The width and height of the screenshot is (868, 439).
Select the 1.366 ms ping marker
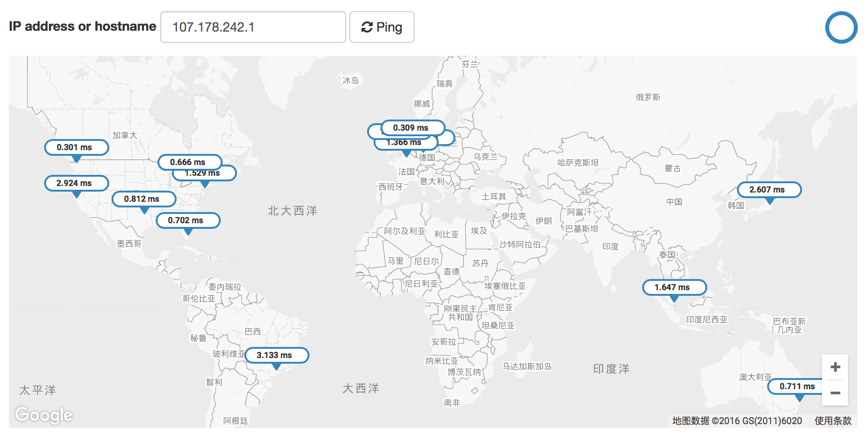pos(406,143)
